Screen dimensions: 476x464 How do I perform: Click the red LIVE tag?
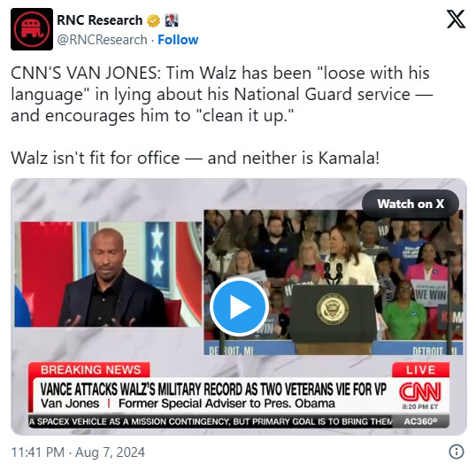(420, 370)
